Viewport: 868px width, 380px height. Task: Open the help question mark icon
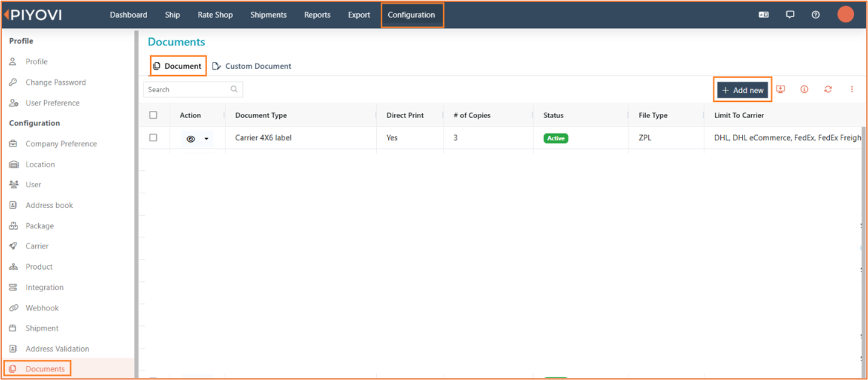click(x=816, y=15)
